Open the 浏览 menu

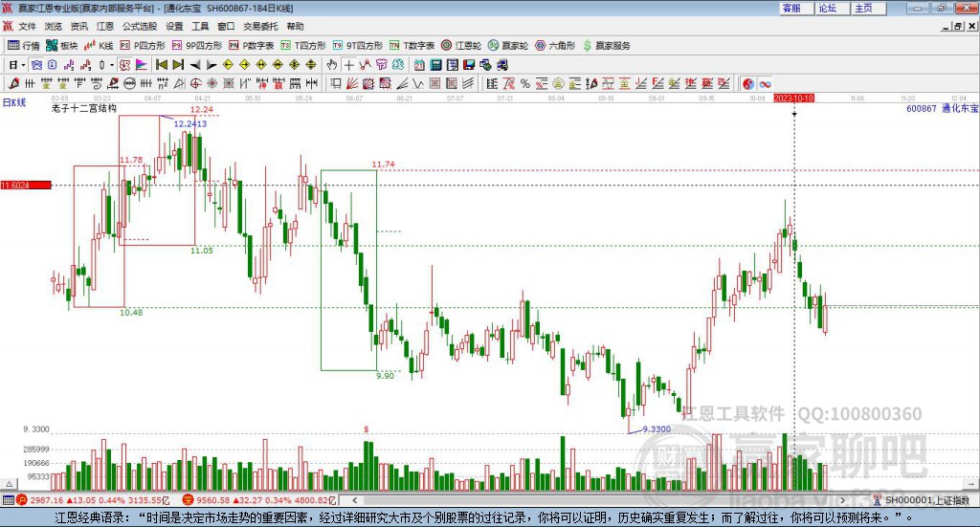54,26
